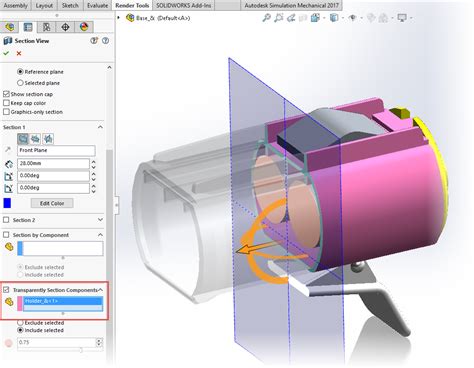Click the Edit Color button
This screenshot has width=474, height=368.
[x=52, y=203]
